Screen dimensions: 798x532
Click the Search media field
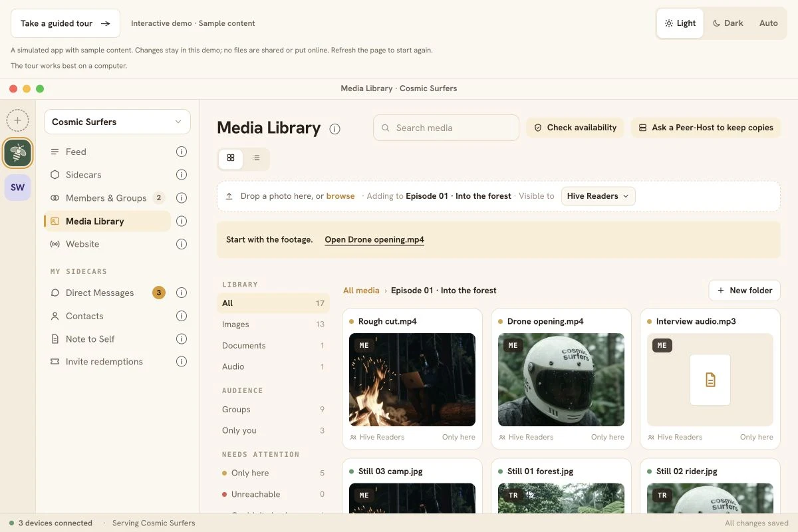pos(446,128)
